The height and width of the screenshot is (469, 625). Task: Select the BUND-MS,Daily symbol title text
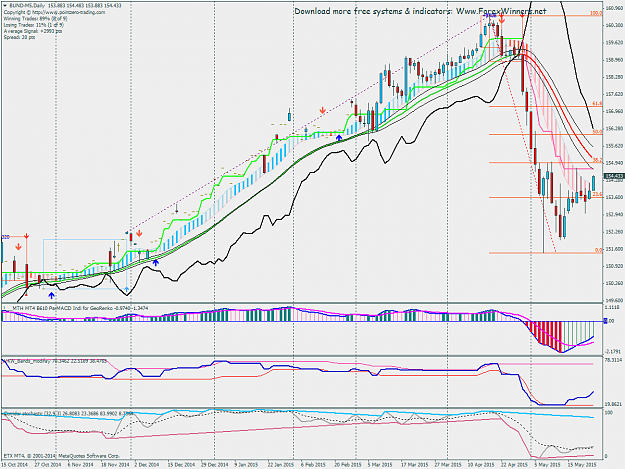coord(27,6)
